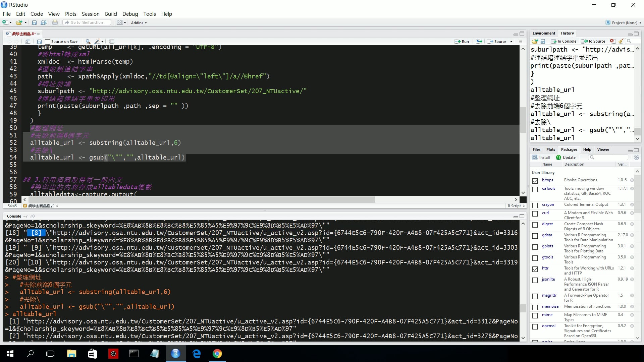Check the curl package checkbox
Screen dimensions: 644x362
pos(535,214)
